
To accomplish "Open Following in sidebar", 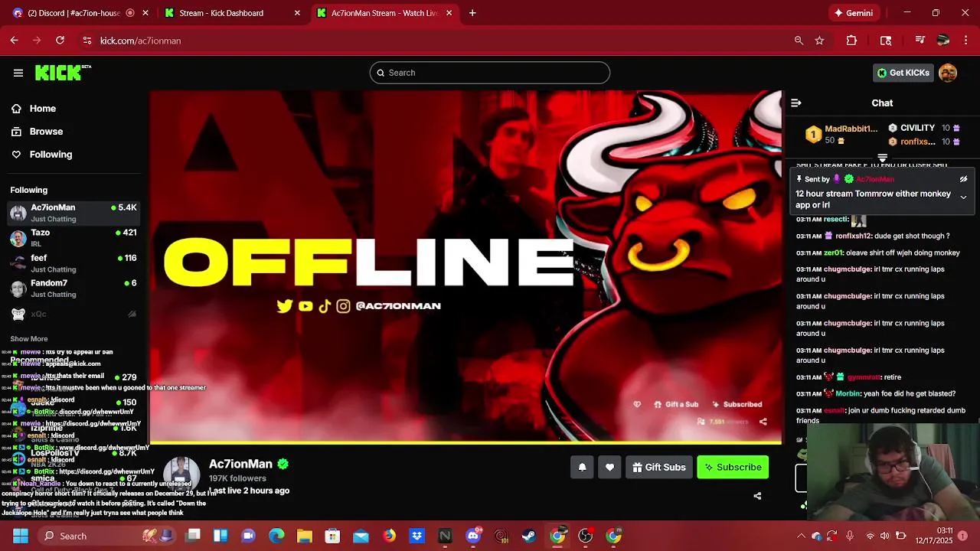I will (x=51, y=155).
